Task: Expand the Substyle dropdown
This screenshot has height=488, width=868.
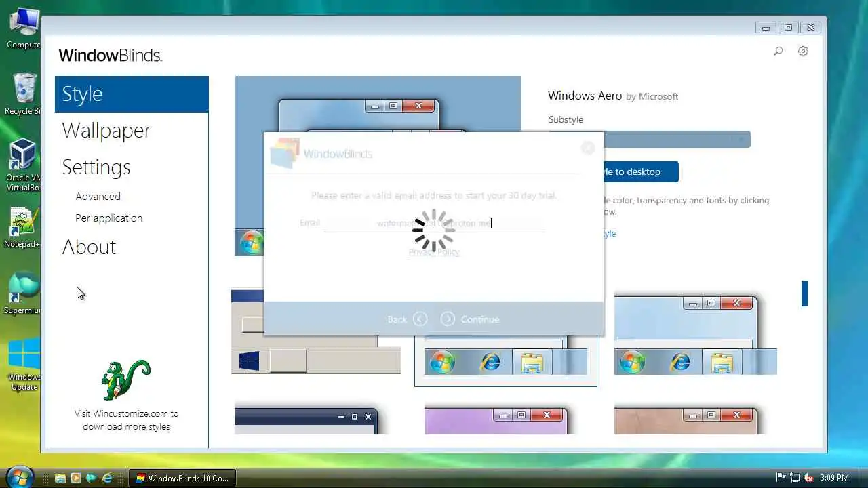Action: pos(649,139)
